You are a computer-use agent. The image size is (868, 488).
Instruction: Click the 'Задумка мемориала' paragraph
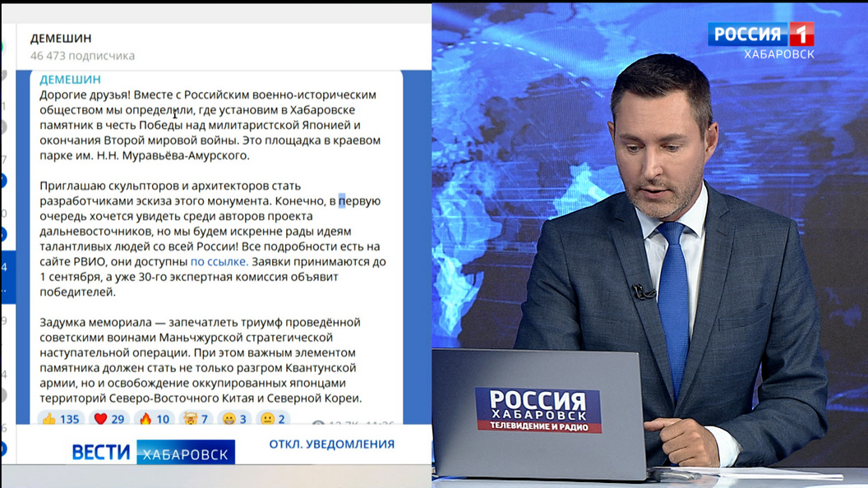(201, 360)
